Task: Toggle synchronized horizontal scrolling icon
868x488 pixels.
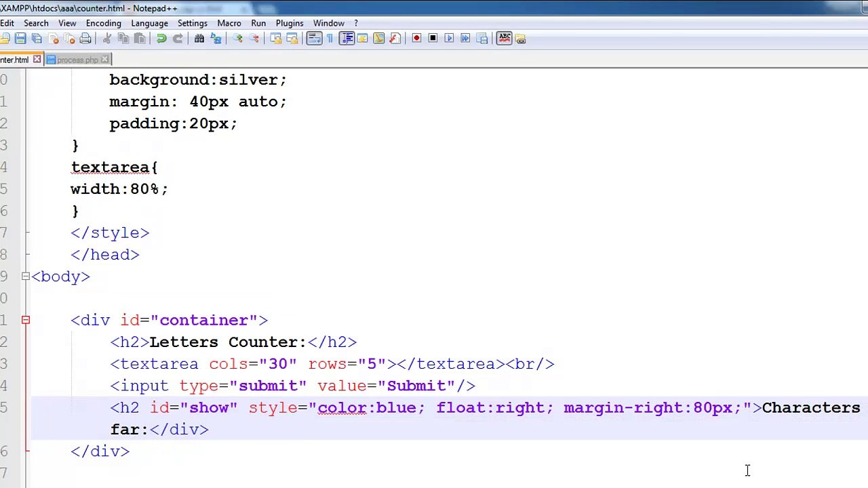Action: click(292, 39)
